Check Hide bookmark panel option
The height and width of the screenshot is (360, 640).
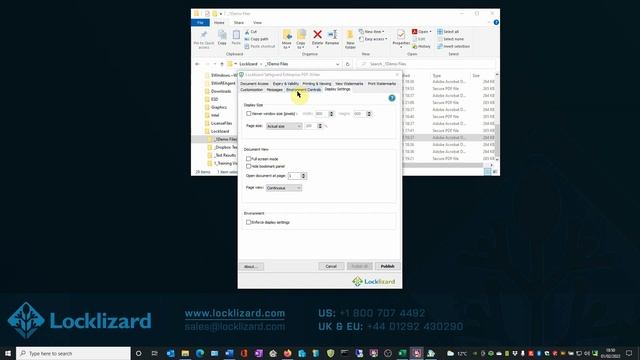tap(249, 167)
